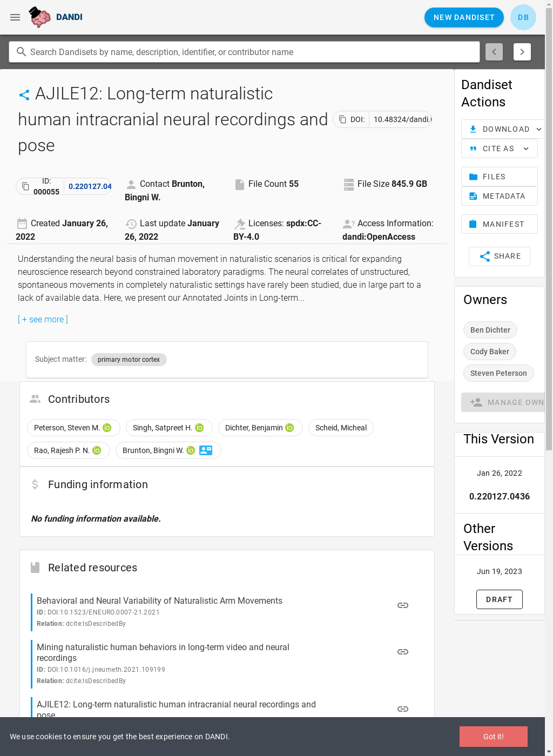Click the Manage Owners button

coord(503,402)
